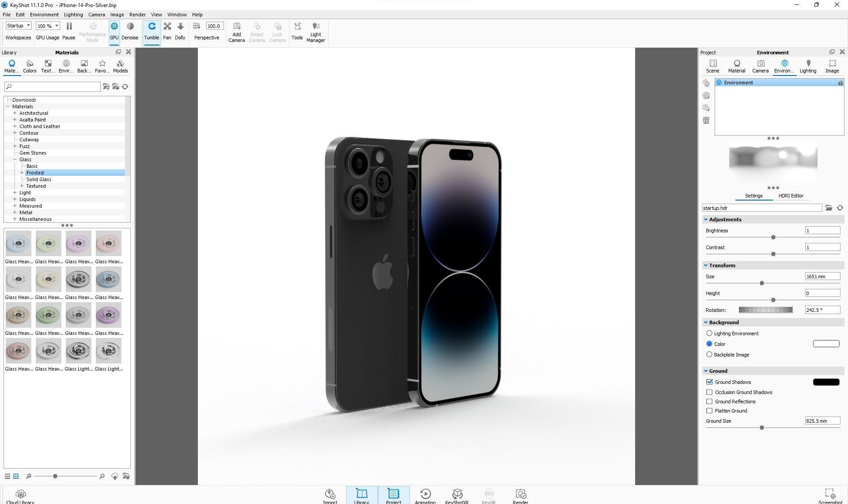Open the Backplates library tab
The image size is (848, 504).
click(84, 66)
